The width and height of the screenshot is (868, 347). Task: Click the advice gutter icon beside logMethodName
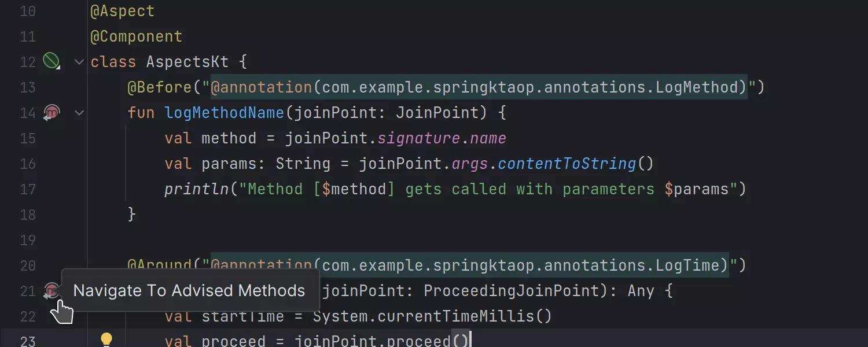(52, 112)
